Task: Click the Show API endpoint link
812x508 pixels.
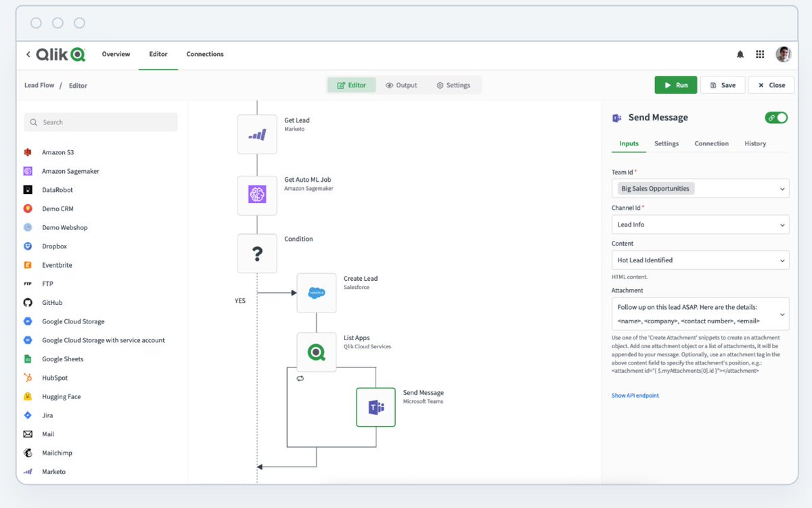Action: tap(635, 395)
